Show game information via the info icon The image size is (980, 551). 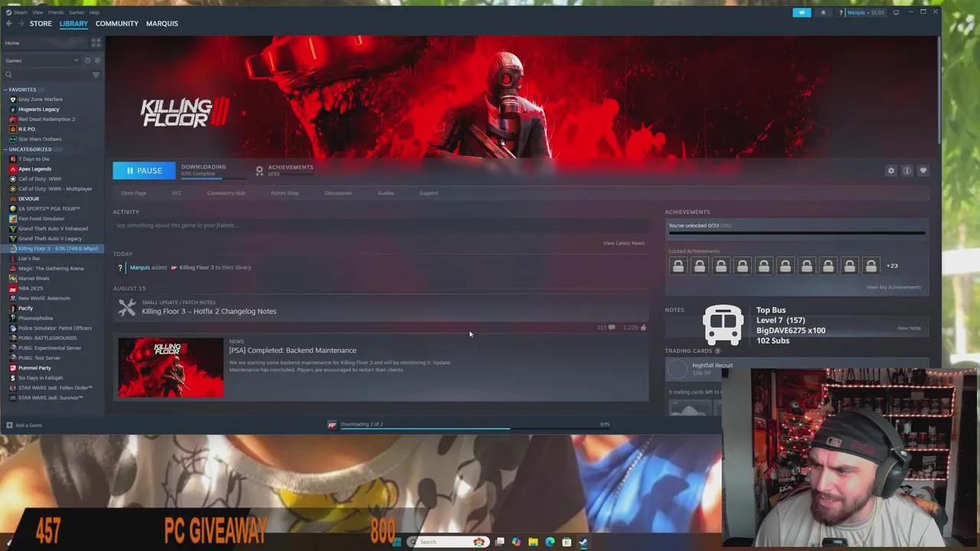[906, 171]
